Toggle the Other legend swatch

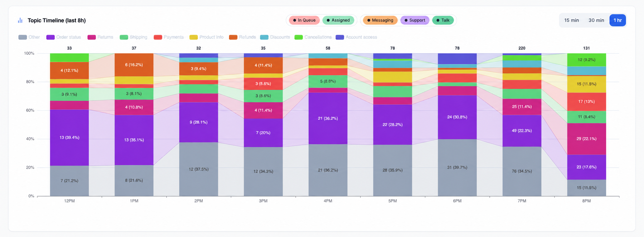pyautogui.click(x=22, y=37)
